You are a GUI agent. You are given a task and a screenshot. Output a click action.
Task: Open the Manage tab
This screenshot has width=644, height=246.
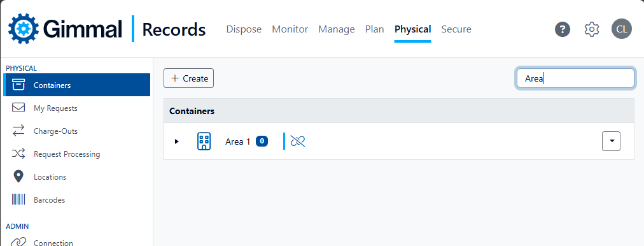337,29
